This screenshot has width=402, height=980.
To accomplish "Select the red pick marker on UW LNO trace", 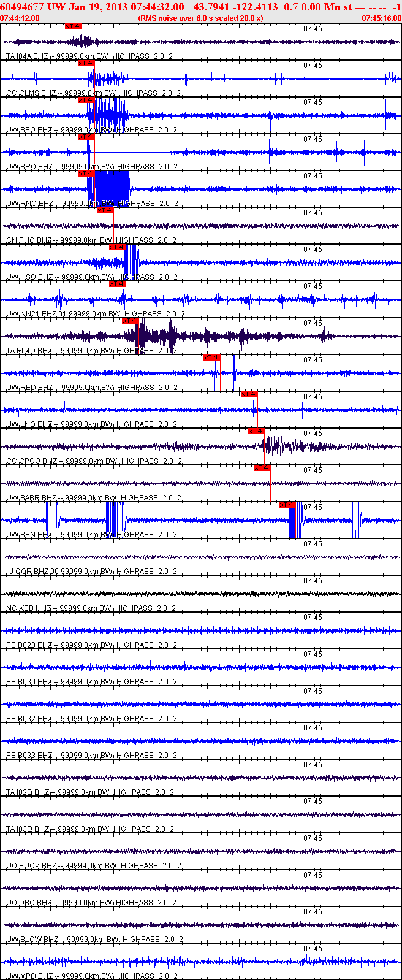I will [249, 394].
